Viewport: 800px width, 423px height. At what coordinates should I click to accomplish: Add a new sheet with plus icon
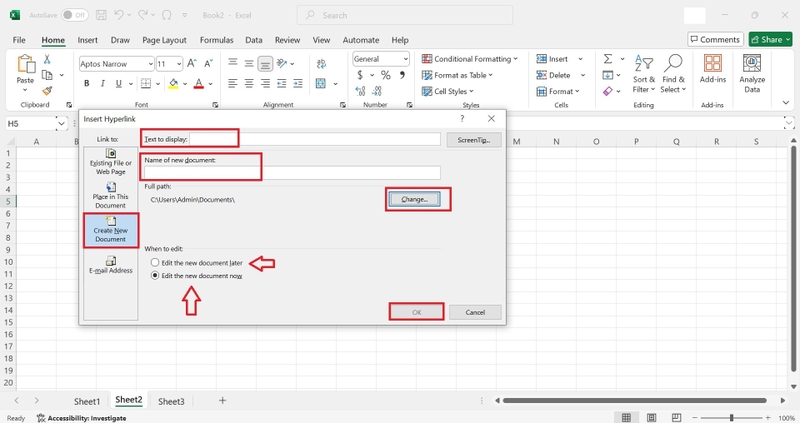pyautogui.click(x=222, y=401)
